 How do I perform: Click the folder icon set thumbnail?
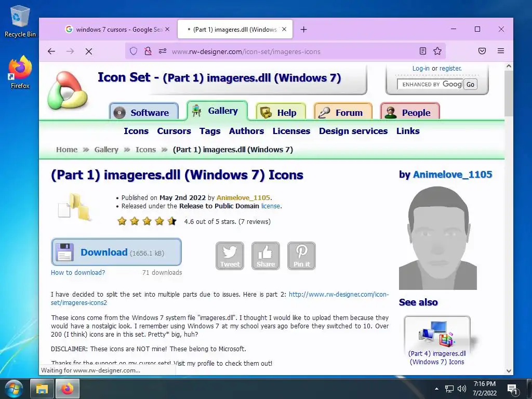(x=74, y=207)
